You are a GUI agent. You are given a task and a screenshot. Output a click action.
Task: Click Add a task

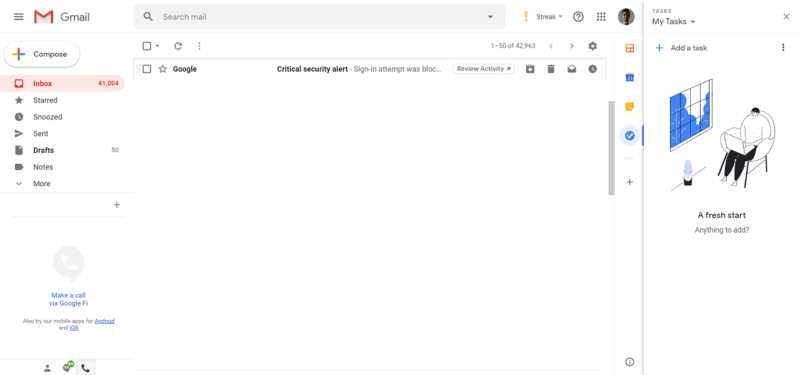(681, 48)
